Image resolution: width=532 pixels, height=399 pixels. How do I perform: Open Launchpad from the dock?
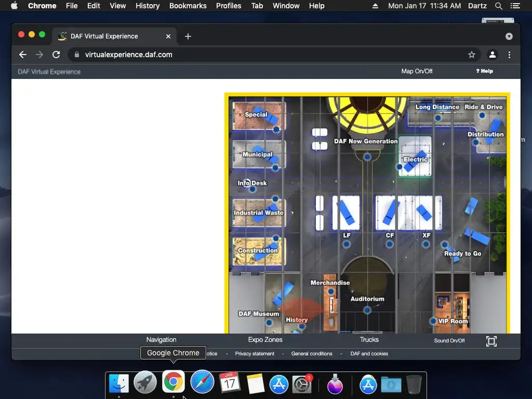pos(145,382)
